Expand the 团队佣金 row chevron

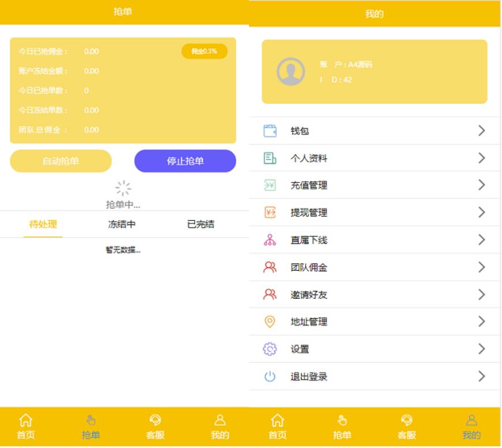pos(481,267)
